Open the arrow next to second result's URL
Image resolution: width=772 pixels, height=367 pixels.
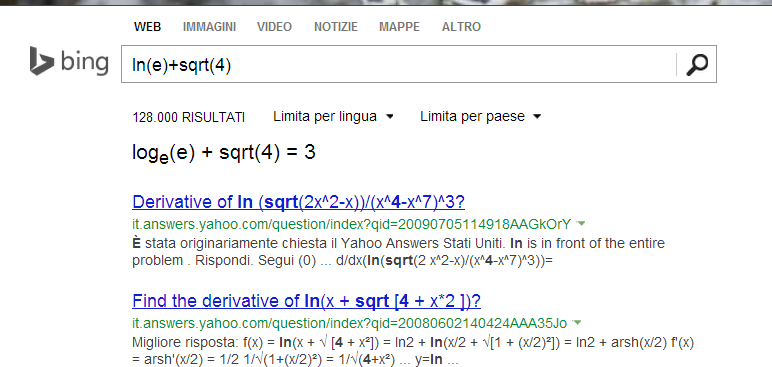pyautogui.click(x=578, y=323)
